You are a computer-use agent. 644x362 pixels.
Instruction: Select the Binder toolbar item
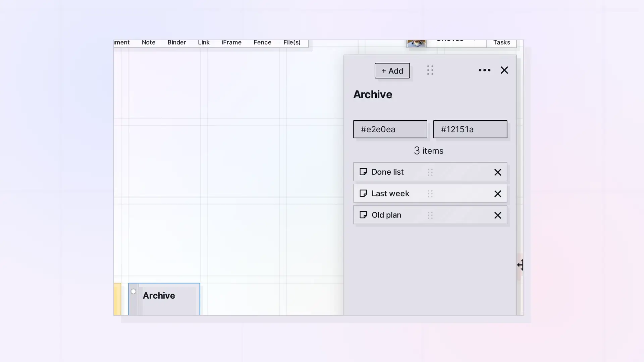(x=177, y=43)
